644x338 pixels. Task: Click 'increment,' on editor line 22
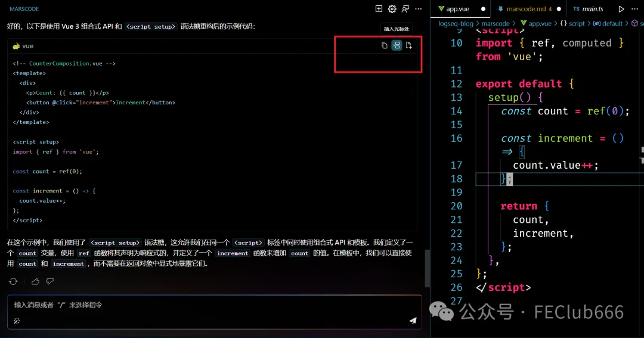(543, 233)
